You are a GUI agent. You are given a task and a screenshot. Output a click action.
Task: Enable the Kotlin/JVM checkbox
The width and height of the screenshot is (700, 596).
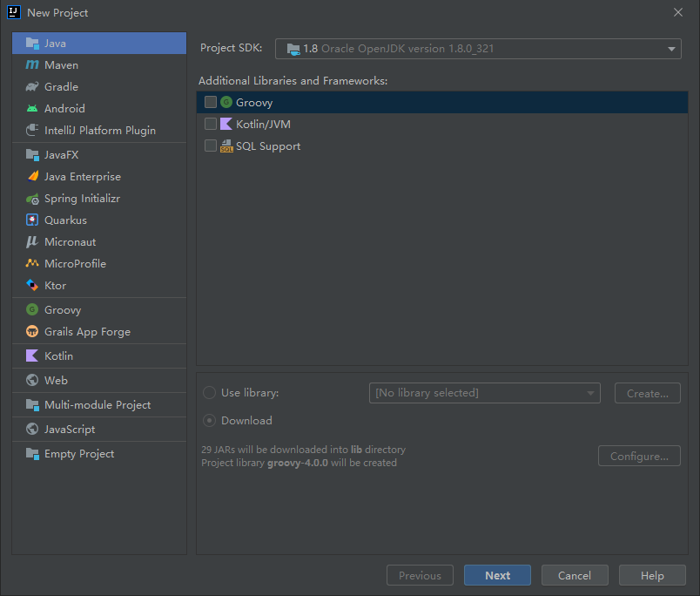[211, 124]
